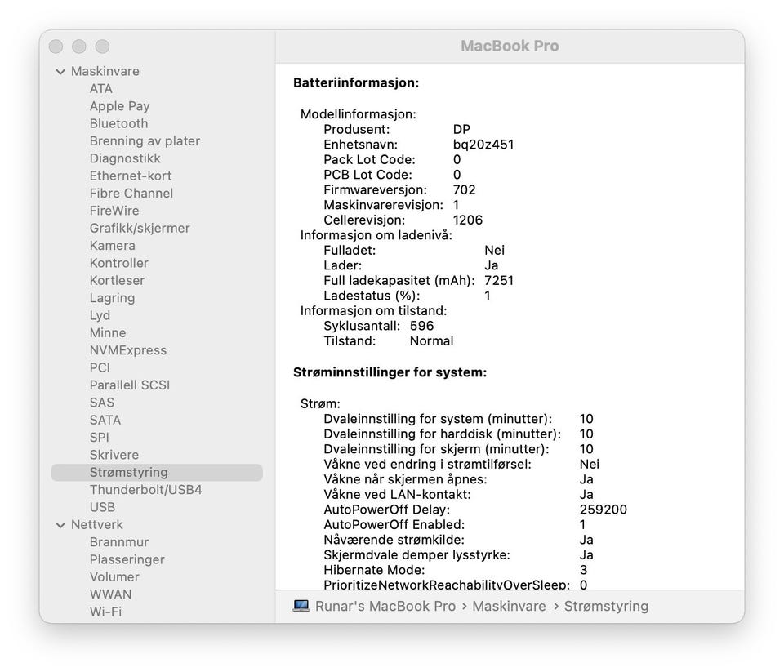
Task: Open Apple Pay hardware info
Action: (119, 106)
